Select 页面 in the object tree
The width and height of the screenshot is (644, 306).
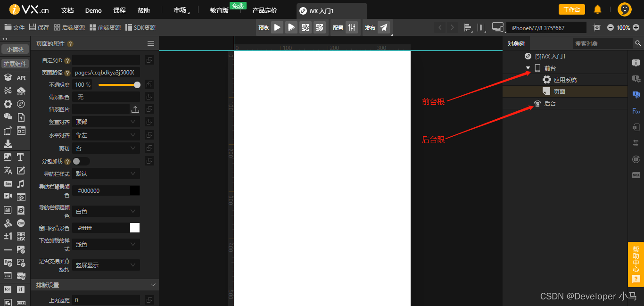[565, 91]
